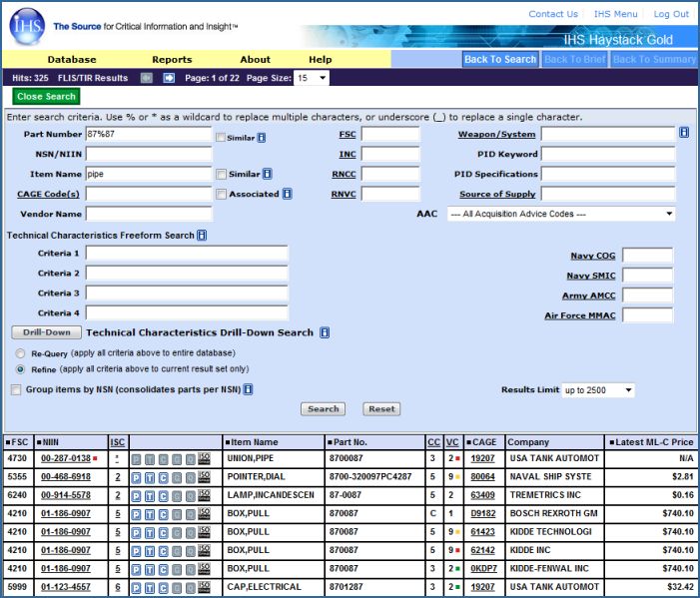Open ISO icon in POINTER,DIAL row
700x598 pixels.
point(204,477)
